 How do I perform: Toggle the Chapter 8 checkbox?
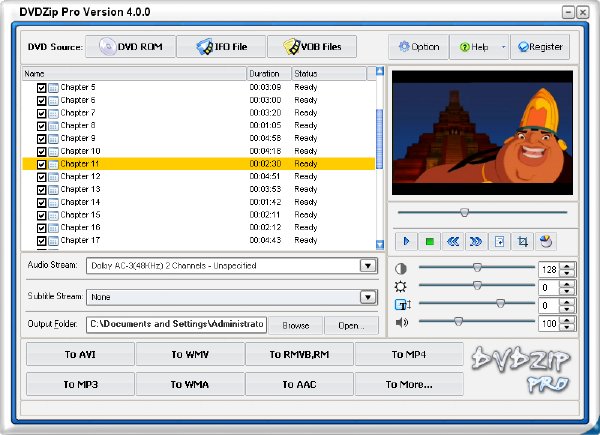point(41,126)
